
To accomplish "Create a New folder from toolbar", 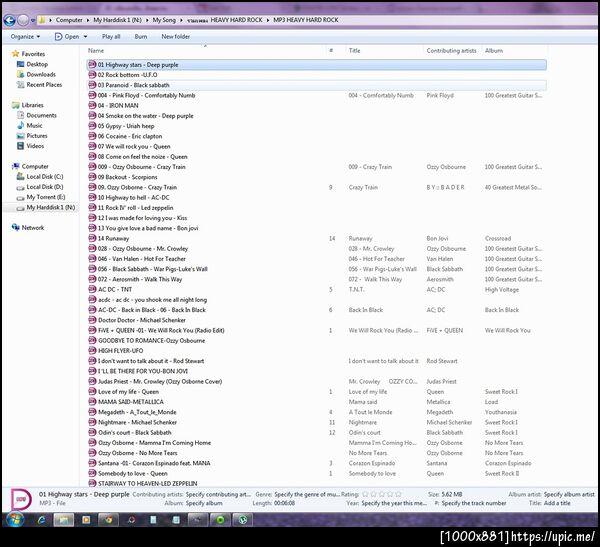I will (176, 37).
